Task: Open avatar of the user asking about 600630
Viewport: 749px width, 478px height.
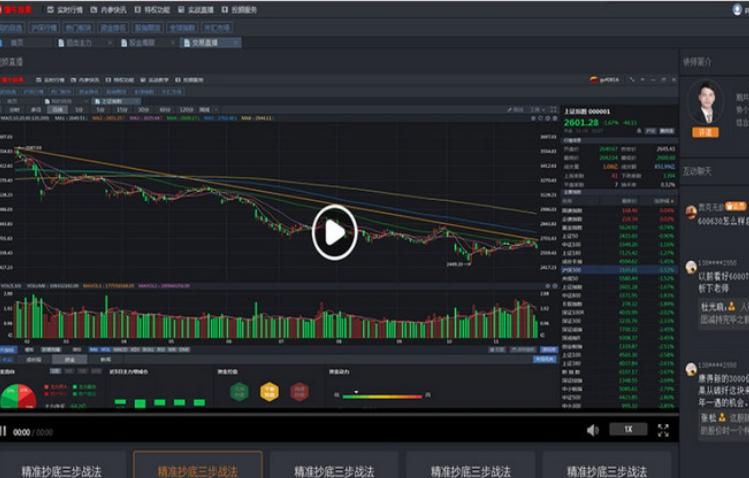Action: pyautogui.click(x=691, y=211)
